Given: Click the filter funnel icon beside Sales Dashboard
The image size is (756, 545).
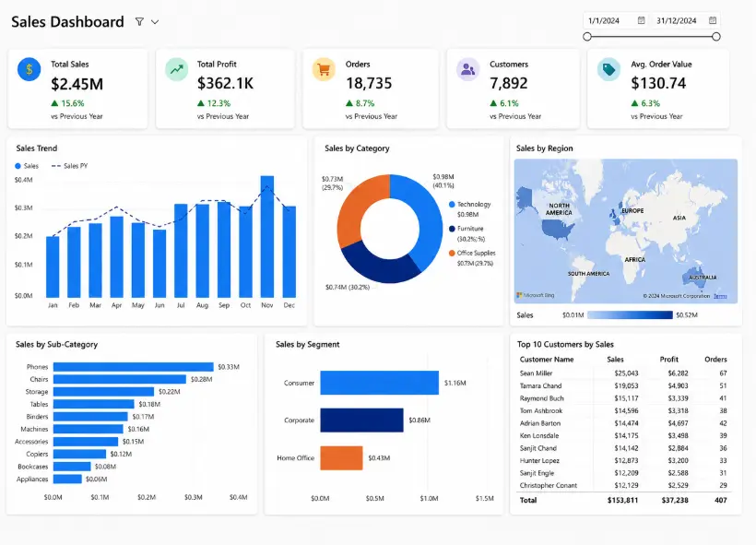Looking at the screenshot, I should click(139, 22).
